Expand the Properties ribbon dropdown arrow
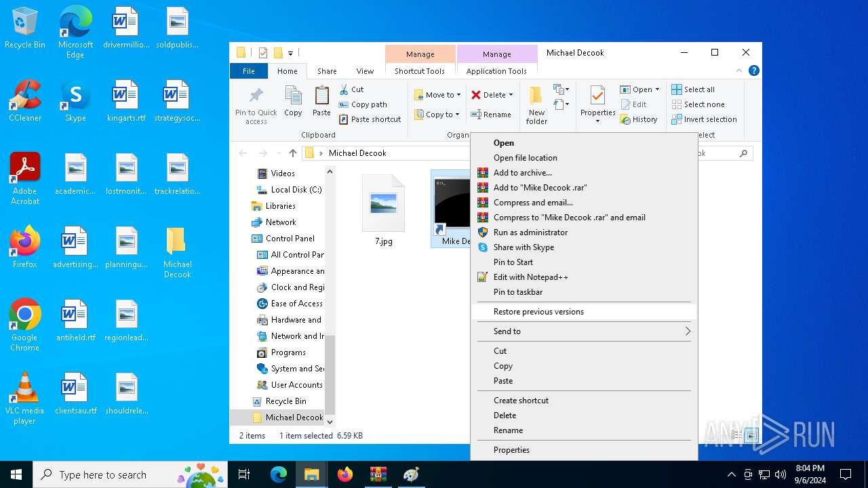 coord(597,121)
